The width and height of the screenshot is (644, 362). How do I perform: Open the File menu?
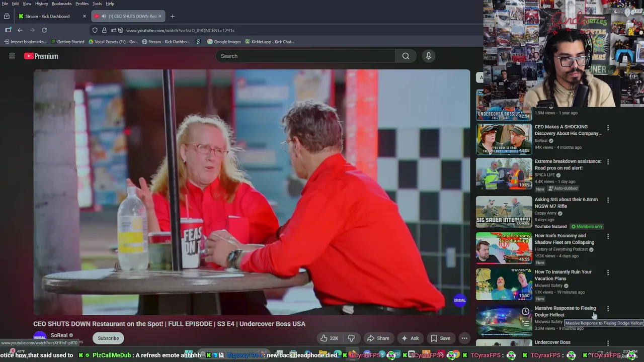pos(5,4)
